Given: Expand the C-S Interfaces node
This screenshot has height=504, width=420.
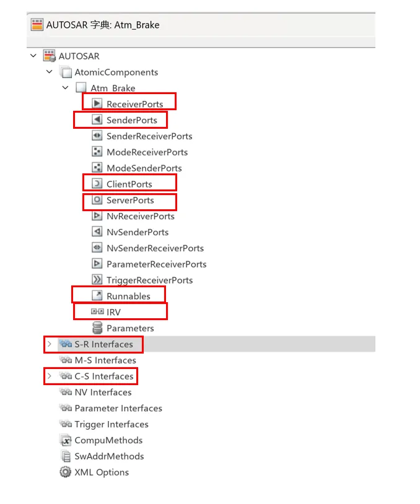Looking at the screenshot, I should pos(49,376).
